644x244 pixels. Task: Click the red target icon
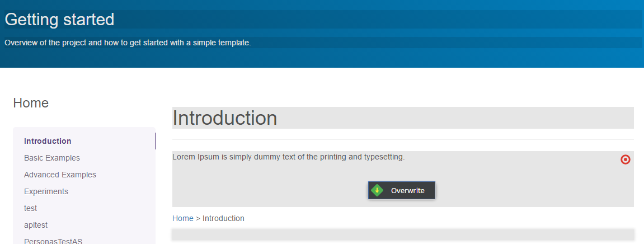click(626, 159)
